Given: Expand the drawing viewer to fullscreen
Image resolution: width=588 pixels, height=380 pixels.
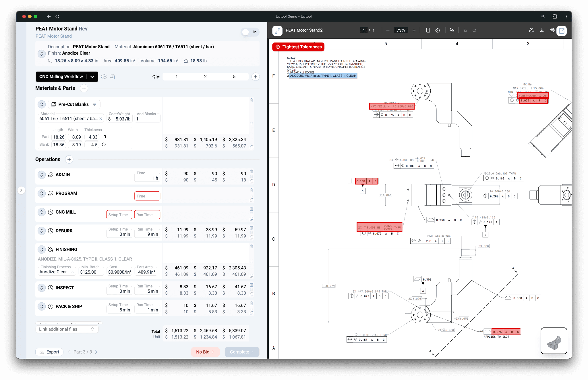Looking at the screenshot, I should 277,30.
